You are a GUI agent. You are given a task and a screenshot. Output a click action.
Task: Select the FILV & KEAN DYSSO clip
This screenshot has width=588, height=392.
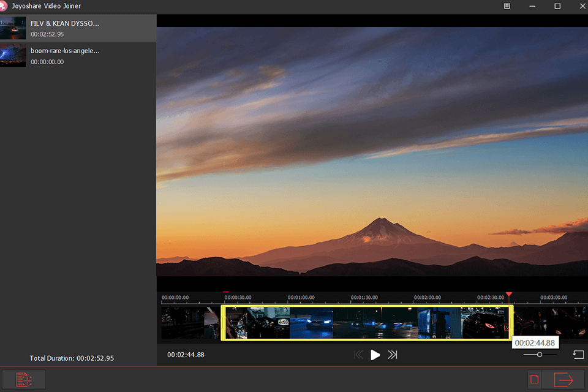pyautogui.click(x=78, y=28)
